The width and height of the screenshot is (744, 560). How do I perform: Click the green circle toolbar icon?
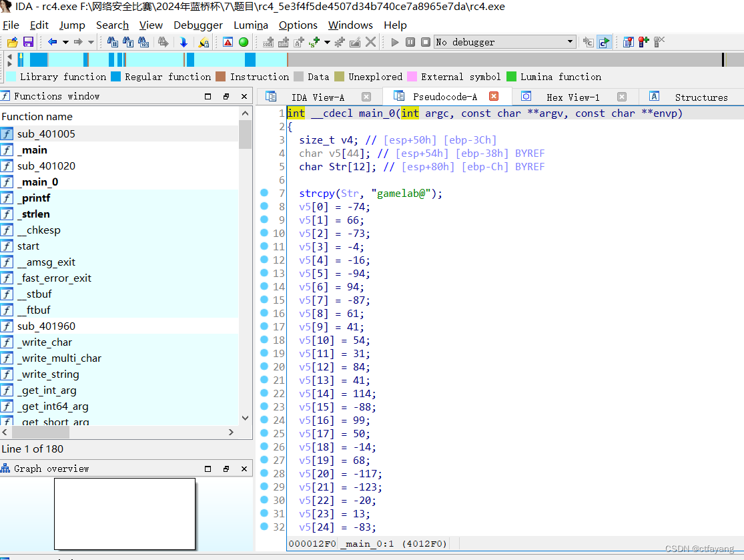coord(244,42)
